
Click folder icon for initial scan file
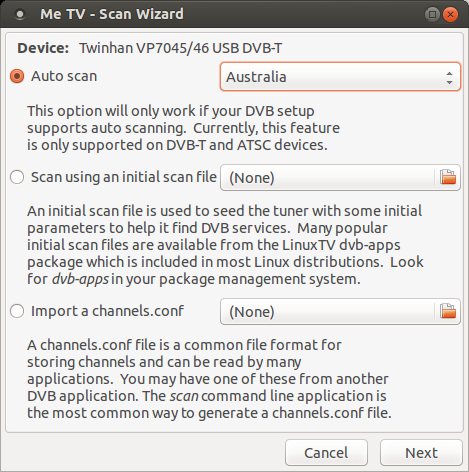tap(448, 177)
